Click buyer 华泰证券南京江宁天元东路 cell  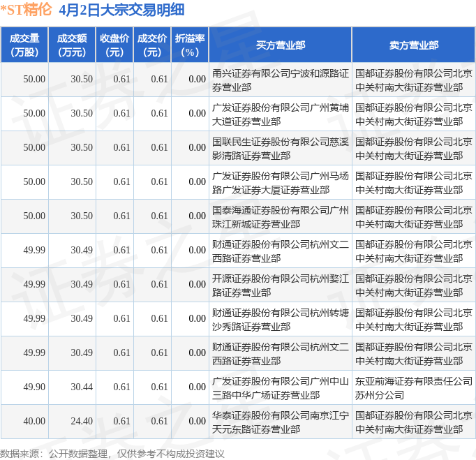[x=280, y=422]
